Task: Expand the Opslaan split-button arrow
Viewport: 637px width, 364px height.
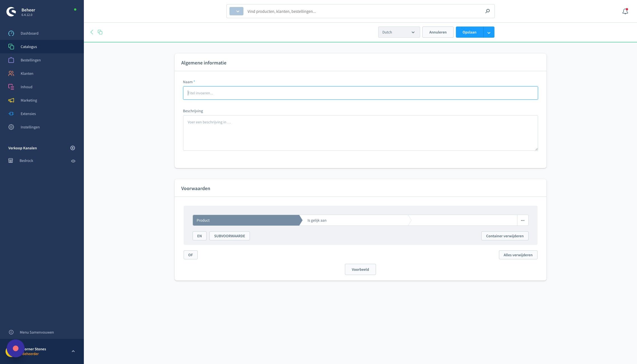Action: (x=489, y=32)
